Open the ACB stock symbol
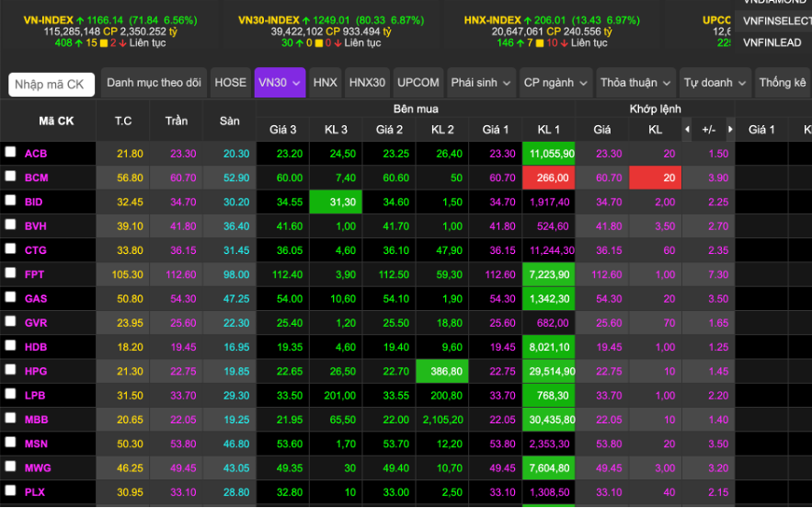 click(x=36, y=154)
